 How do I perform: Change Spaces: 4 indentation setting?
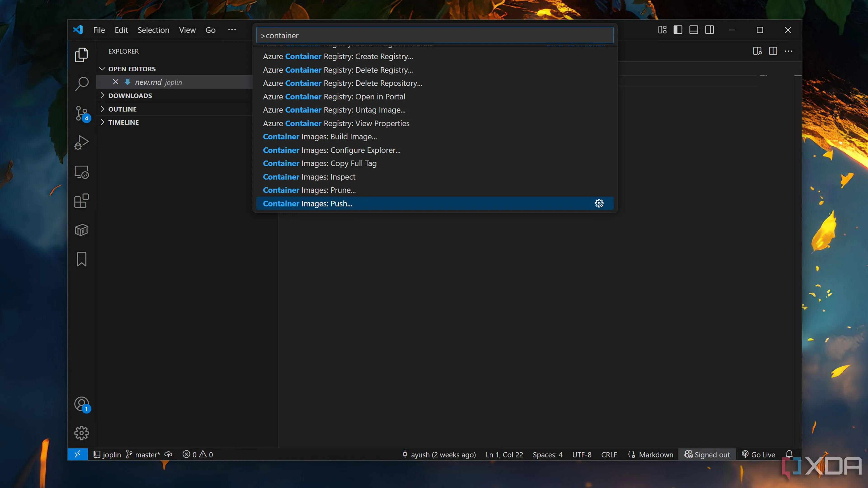547,454
